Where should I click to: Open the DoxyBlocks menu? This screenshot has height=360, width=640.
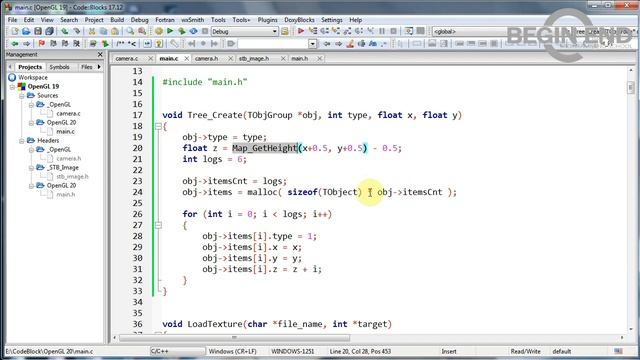299,20
